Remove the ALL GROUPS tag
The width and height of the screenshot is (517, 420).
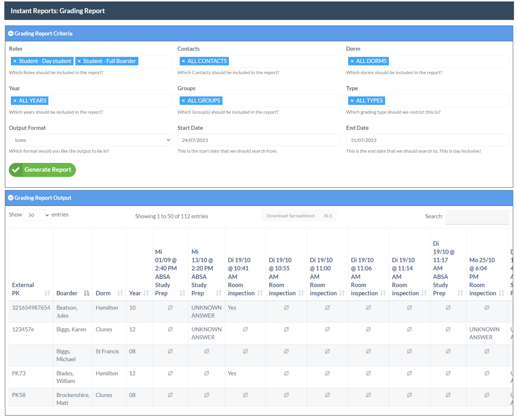(x=183, y=101)
